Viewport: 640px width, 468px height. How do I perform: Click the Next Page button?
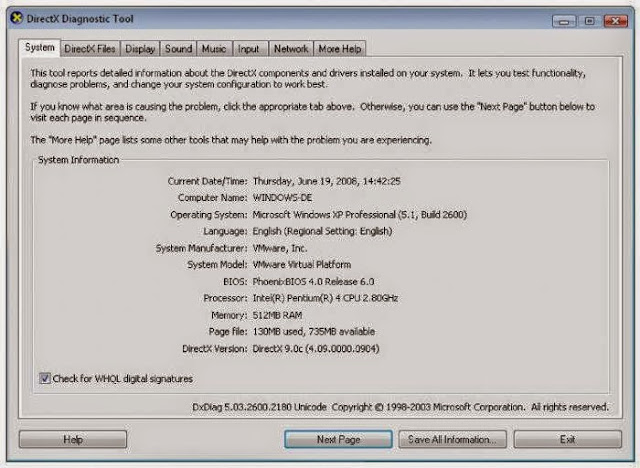338,439
